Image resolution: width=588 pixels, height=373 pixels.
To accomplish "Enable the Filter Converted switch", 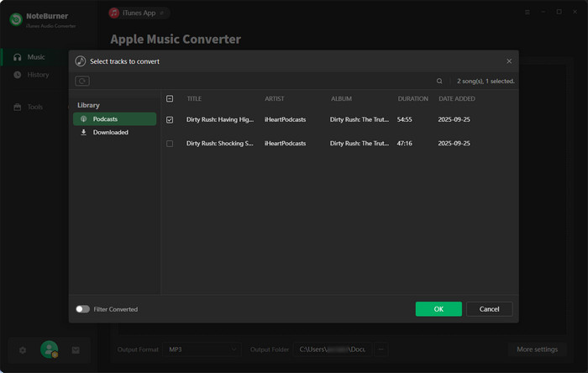I will (x=82, y=309).
